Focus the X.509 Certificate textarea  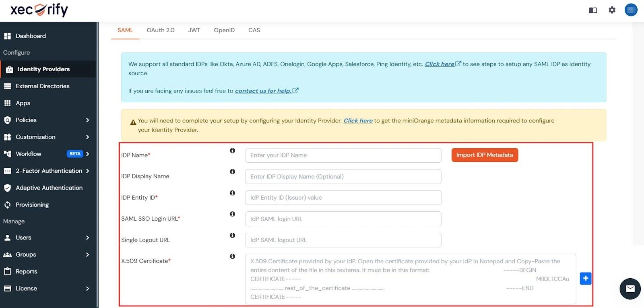pos(411,279)
